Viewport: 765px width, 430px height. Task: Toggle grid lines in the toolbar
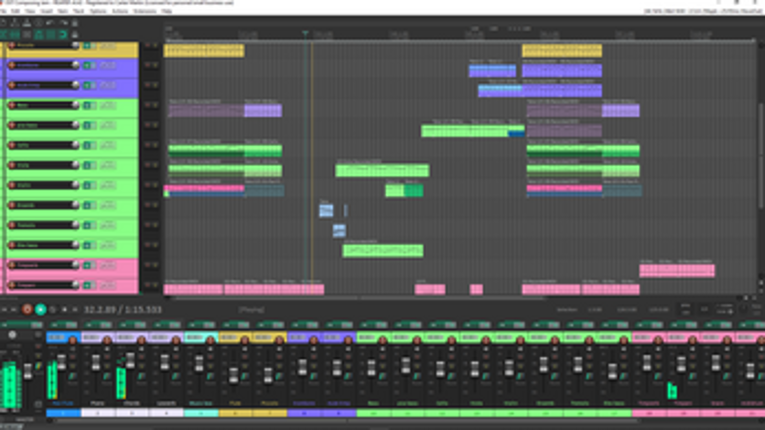51,35
